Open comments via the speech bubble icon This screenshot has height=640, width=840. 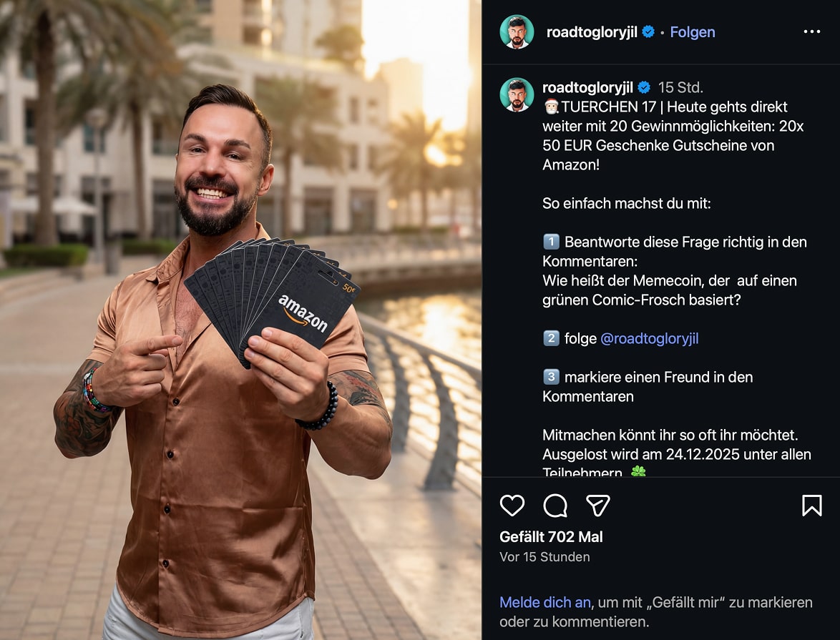click(x=555, y=505)
